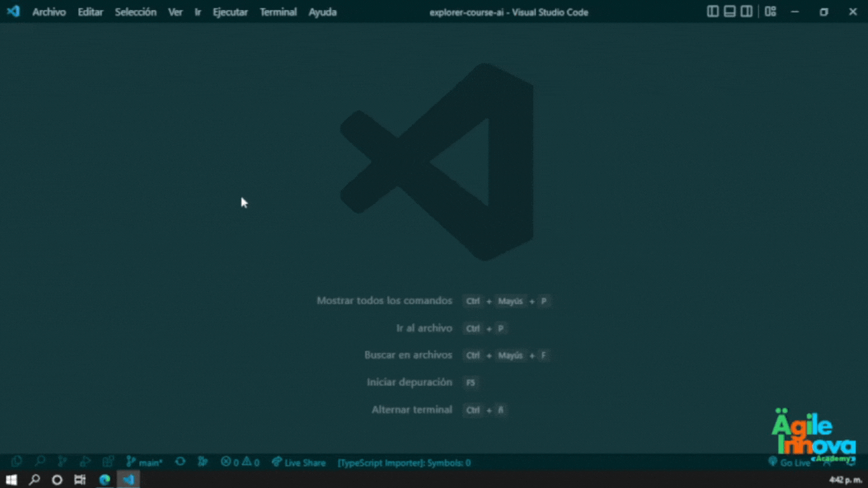
Task: Toggle the primary side bar layout icon
Action: click(x=713, y=11)
